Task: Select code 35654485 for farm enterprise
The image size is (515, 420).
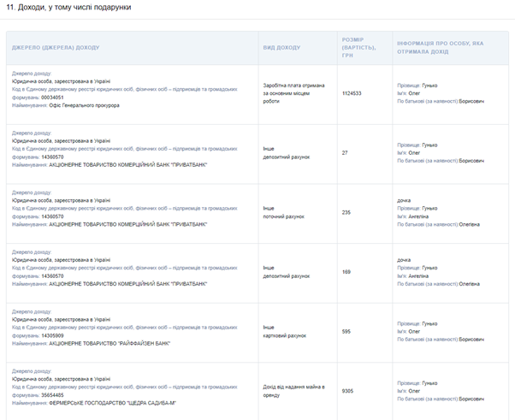Action: [x=52, y=395]
